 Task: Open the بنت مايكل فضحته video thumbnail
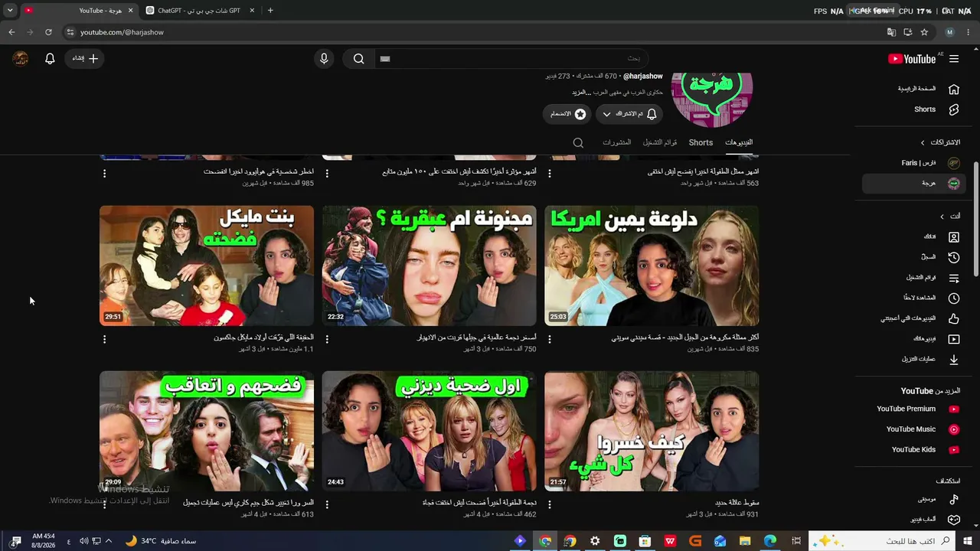207,266
